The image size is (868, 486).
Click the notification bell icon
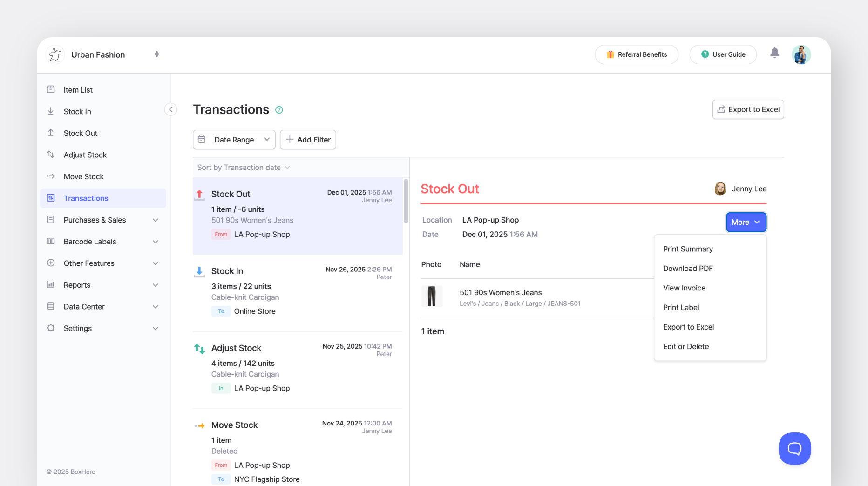click(774, 53)
